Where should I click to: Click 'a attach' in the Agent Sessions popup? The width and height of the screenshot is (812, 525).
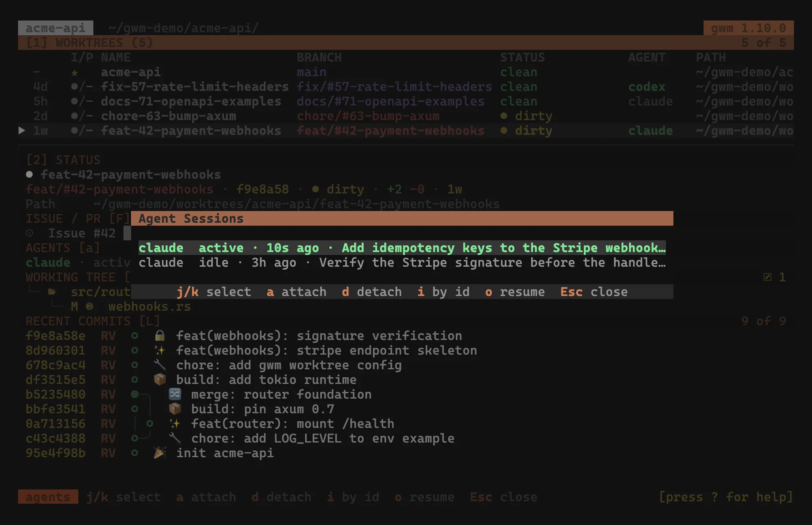297,292
